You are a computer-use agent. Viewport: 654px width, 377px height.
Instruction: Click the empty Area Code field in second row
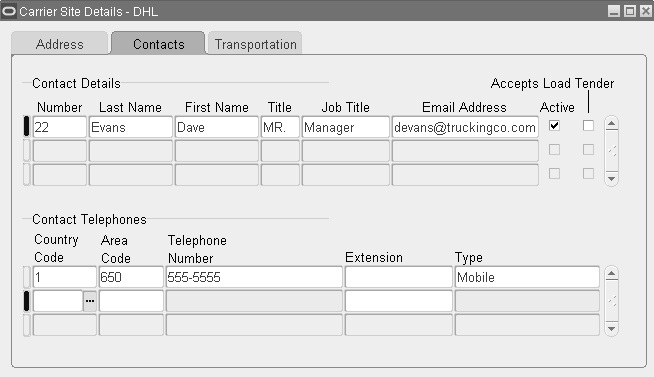[x=131, y=301]
